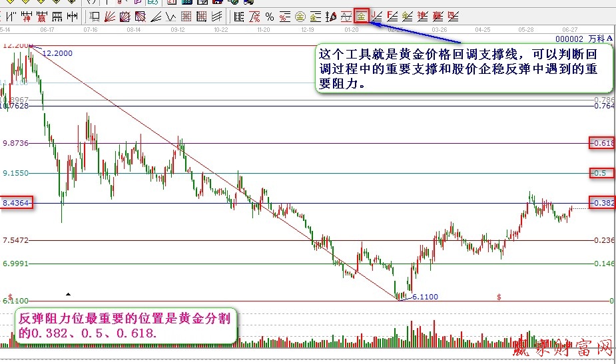
Task: Select the 0.382 retracement level label
Action: click(603, 203)
